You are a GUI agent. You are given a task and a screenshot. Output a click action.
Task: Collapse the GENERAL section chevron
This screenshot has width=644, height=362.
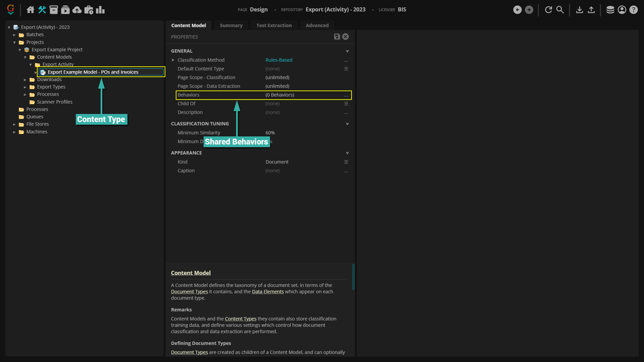click(347, 51)
